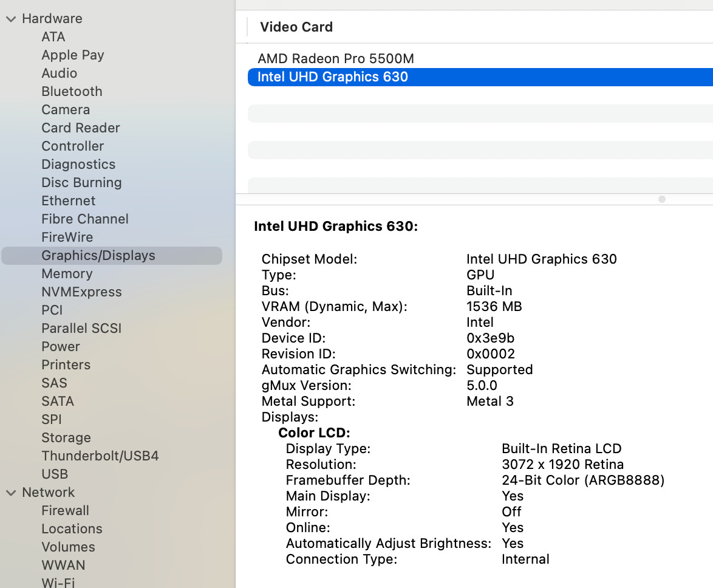713x588 pixels.
Task: Open Power information
Action: [x=61, y=346]
